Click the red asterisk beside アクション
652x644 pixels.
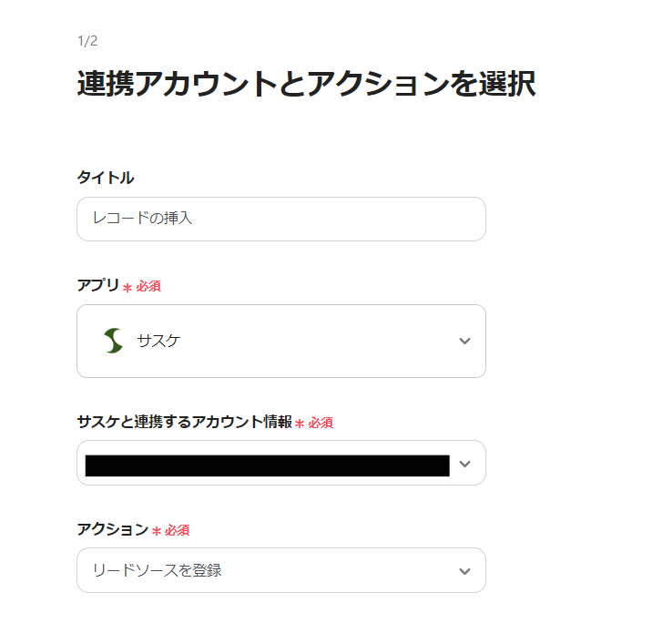point(157,530)
